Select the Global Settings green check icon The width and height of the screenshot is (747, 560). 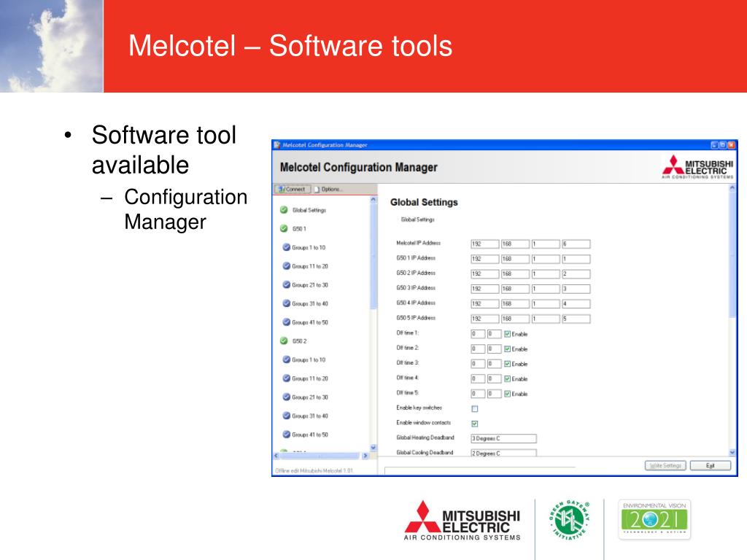tap(284, 210)
